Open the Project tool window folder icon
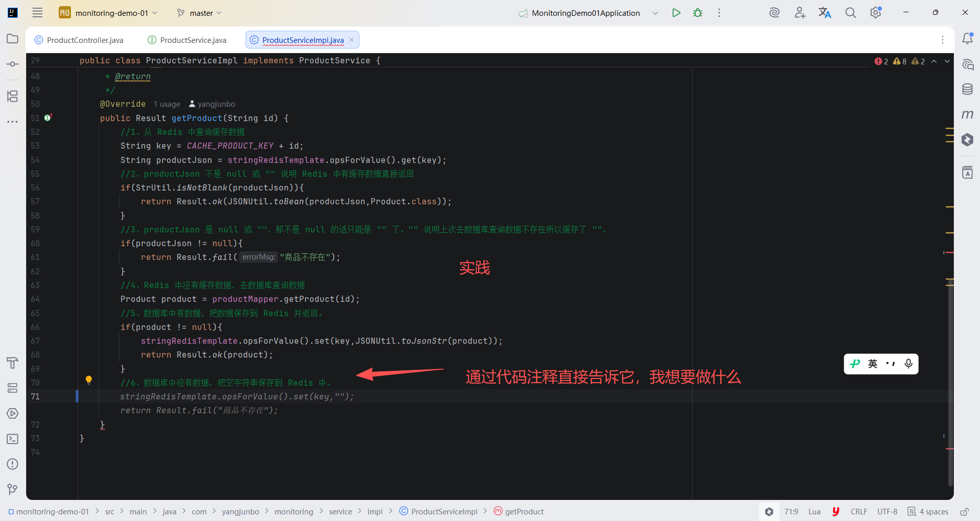The image size is (980, 521). click(13, 39)
